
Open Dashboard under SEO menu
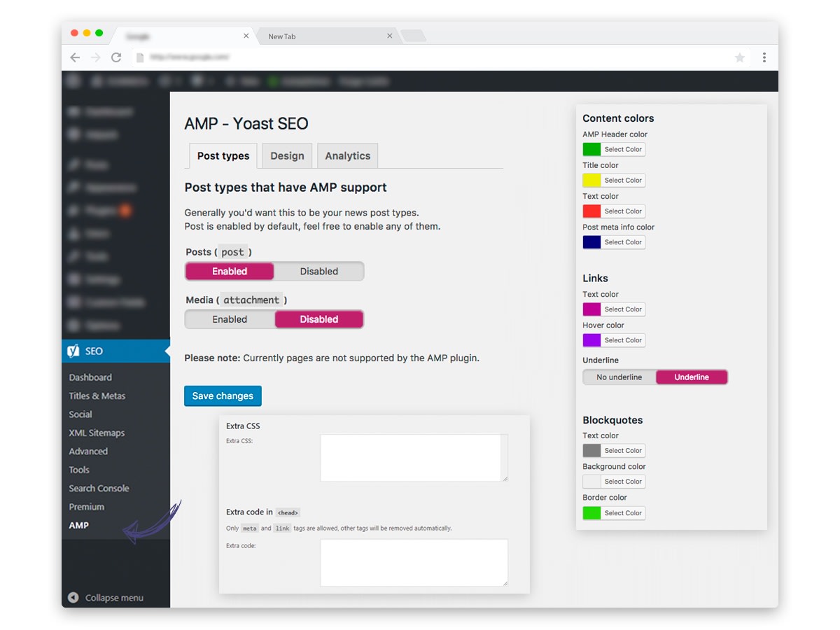(x=90, y=377)
